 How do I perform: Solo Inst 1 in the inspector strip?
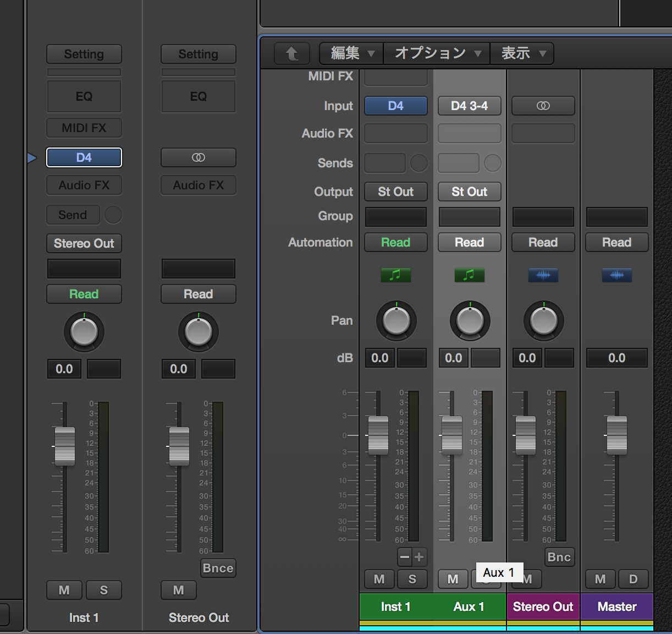point(103,590)
